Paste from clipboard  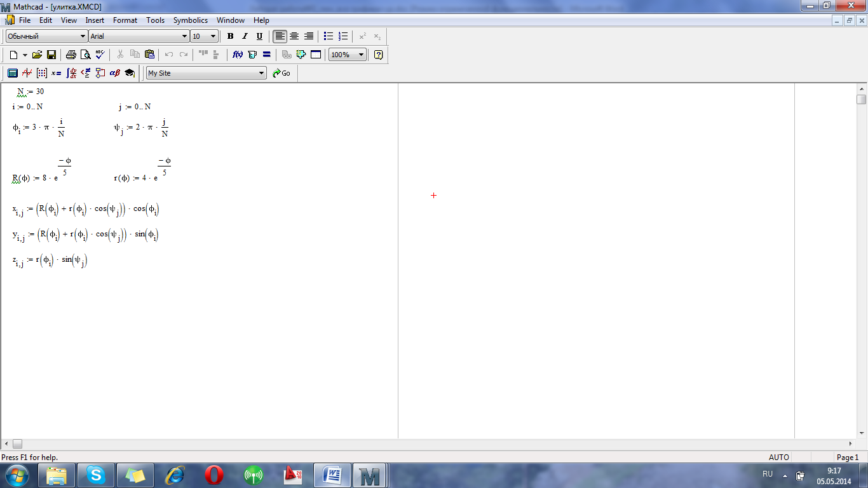149,55
